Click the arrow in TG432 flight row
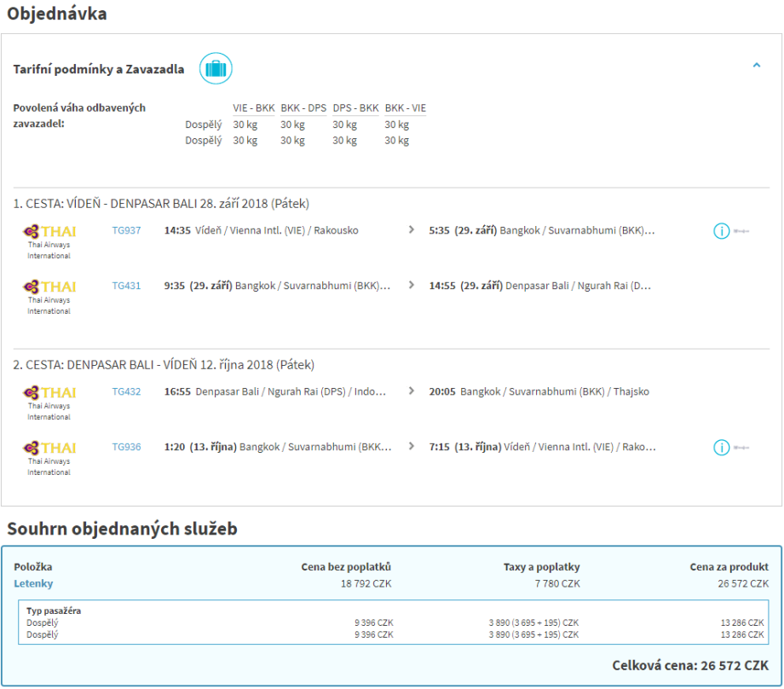 point(412,391)
